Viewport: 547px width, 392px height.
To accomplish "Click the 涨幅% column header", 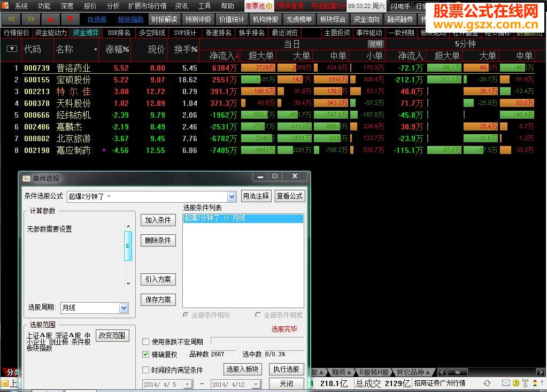I will tap(117, 50).
